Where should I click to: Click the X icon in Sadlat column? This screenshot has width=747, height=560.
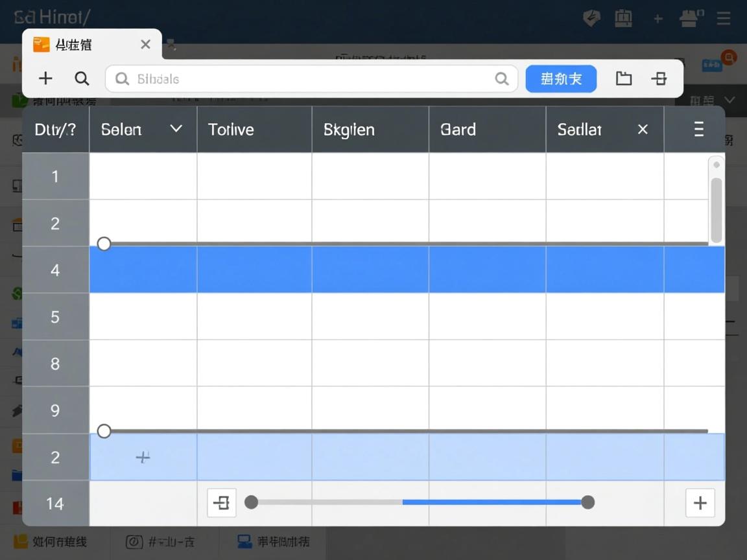(x=643, y=130)
